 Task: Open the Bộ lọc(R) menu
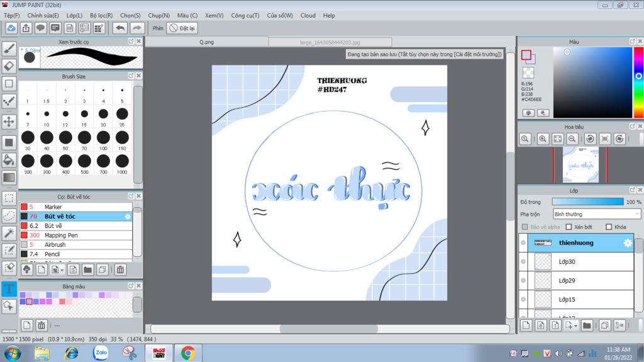(101, 15)
